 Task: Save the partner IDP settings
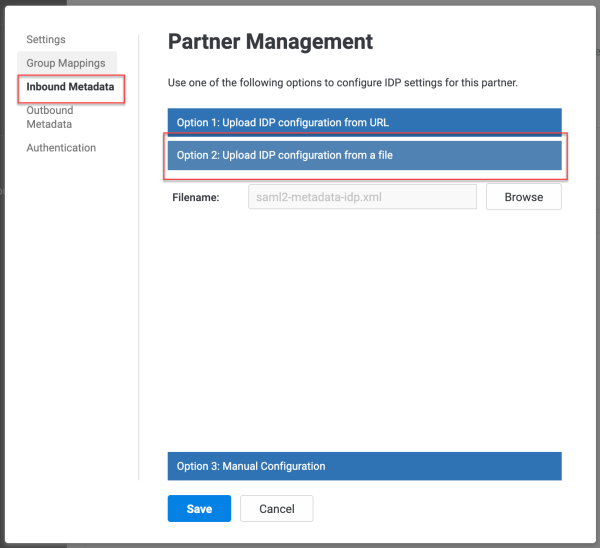point(199,509)
